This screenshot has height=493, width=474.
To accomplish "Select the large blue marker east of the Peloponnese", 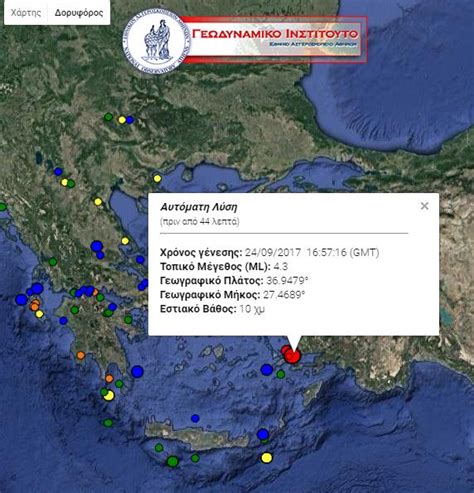I will click(137, 371).
